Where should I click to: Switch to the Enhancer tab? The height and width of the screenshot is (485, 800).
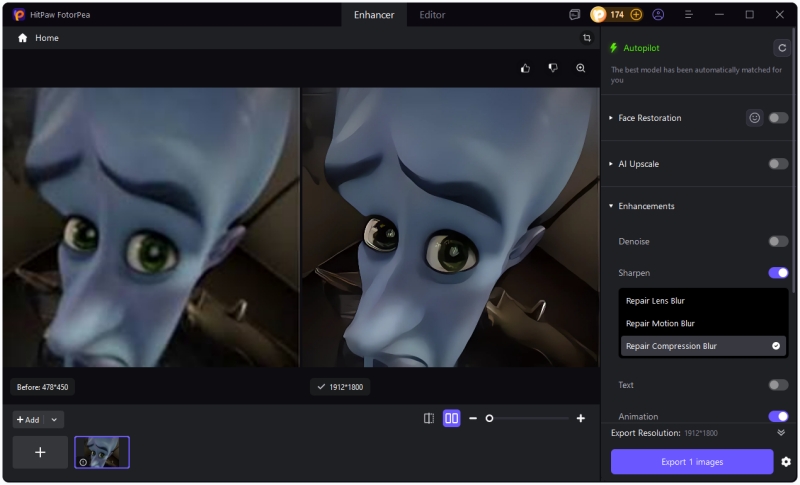pyautogui.click(x=374, y=15)
